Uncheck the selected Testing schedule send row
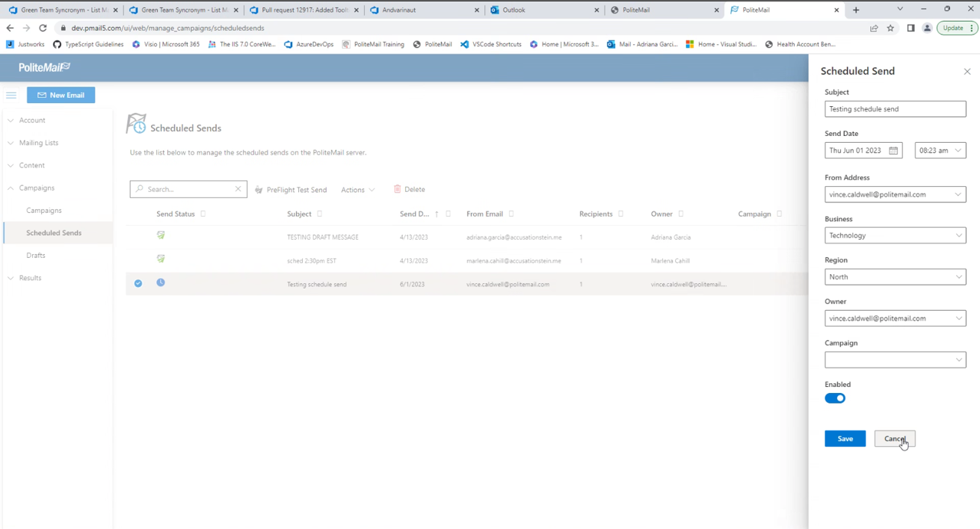 (138, 284)
